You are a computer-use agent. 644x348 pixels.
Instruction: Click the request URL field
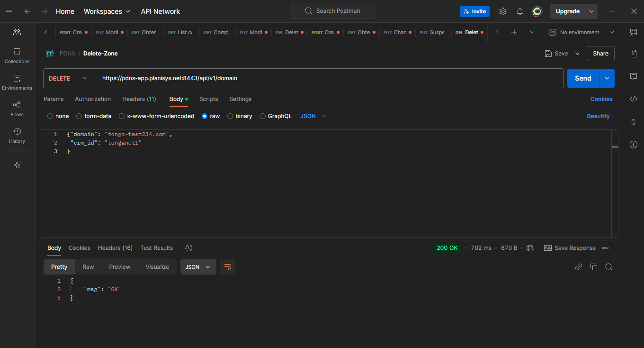coord(330,78)
